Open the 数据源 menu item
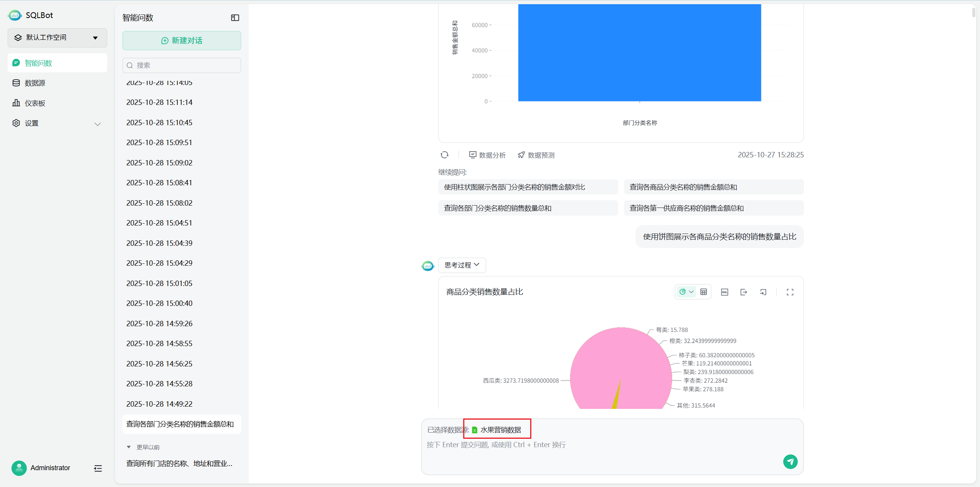Image resolution: width=980 pixels, height=487 pixels. coord(35,83)
